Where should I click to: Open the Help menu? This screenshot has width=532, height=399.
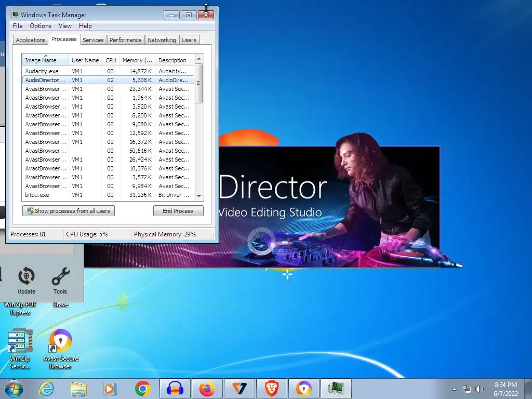coord(85,26)
